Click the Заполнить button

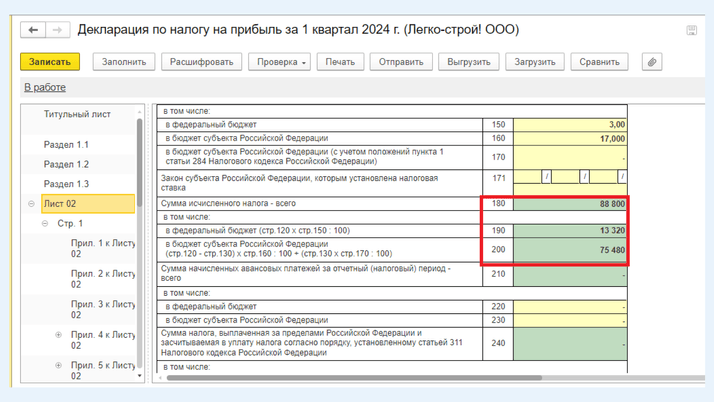point(124,62)
